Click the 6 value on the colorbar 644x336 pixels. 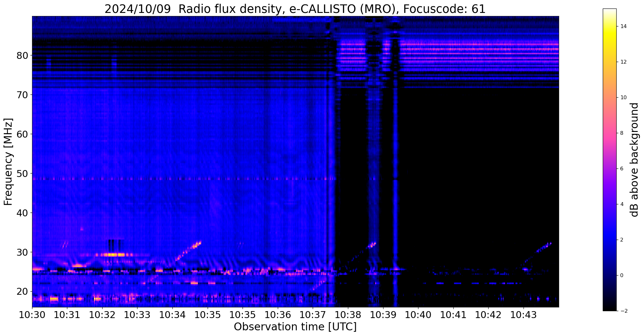tap(621, 169)
